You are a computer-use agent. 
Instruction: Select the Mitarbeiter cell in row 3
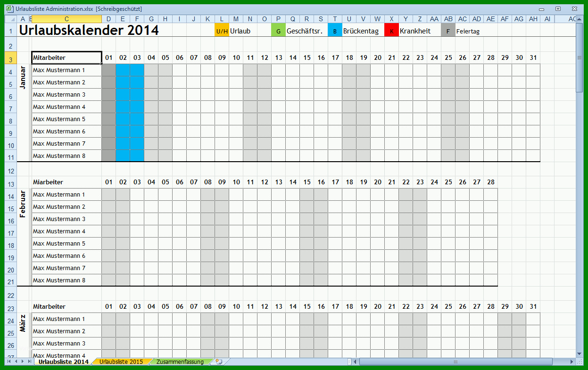coord(66,58)
